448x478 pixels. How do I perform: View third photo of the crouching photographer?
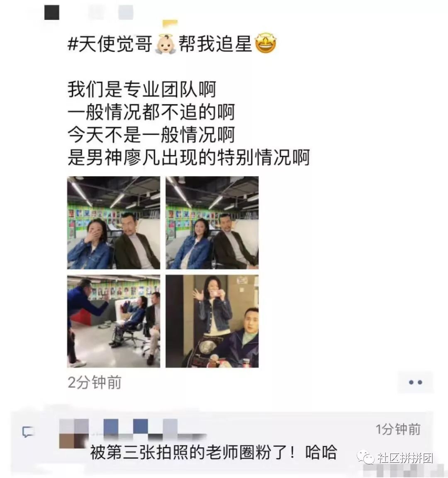(113, 321)
